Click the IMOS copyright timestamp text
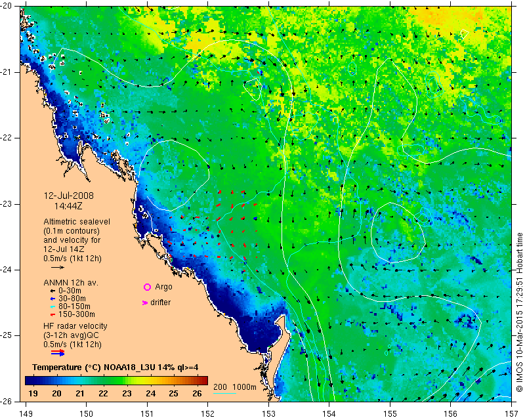 pyautogui.click(x=520, y=312)
